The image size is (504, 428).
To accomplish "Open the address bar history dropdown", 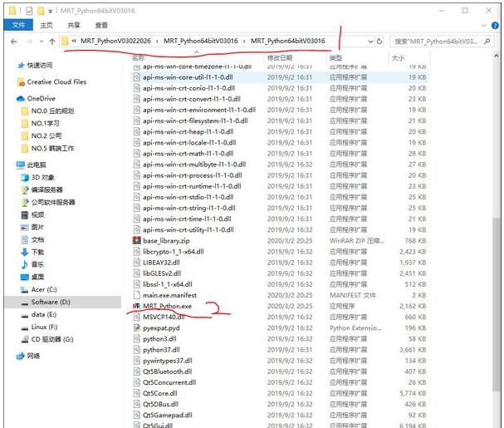I will tap(370, 42).
